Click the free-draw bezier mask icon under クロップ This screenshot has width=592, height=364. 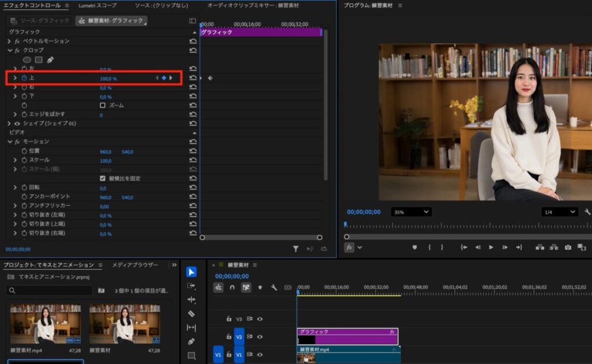click(50, 60)
